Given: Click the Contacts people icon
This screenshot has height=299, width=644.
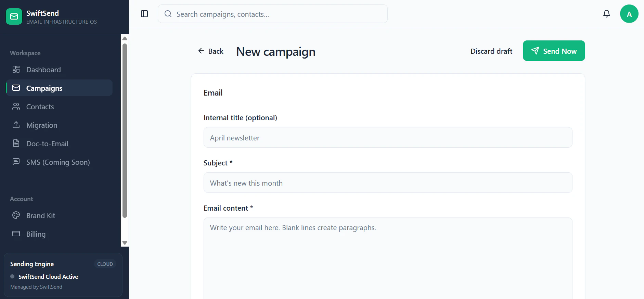Looking at the screenshot, I should (x=16, y=107).
